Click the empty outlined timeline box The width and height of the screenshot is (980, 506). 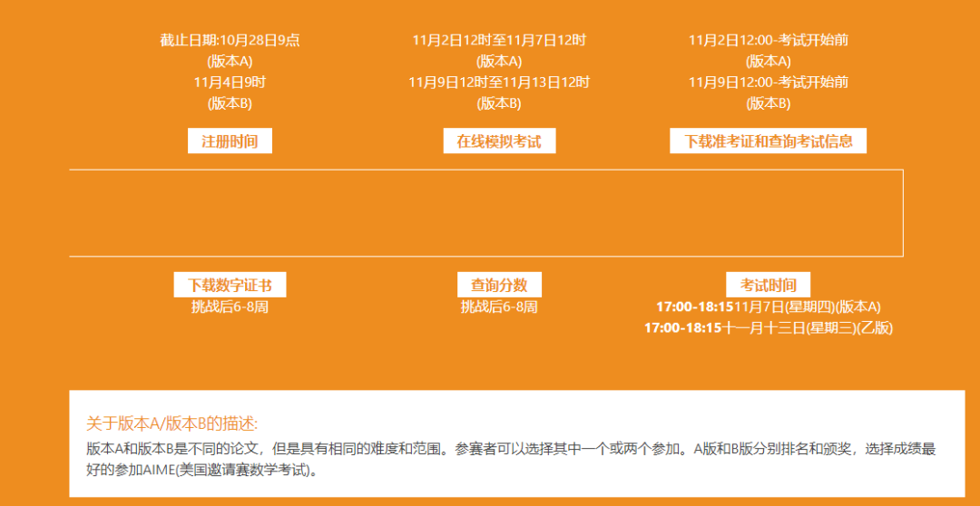tap(485, 213)
